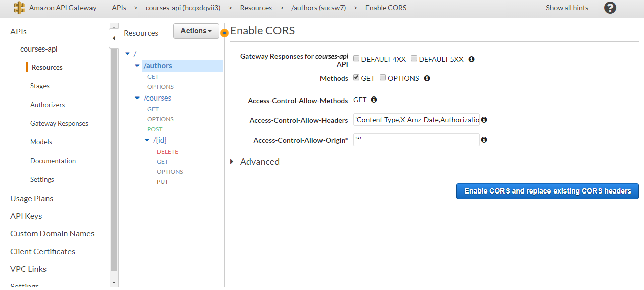Open the help question mark icon
Image resolution: width=644 pixels, height=290 pixels.
[x=610, y=8]
